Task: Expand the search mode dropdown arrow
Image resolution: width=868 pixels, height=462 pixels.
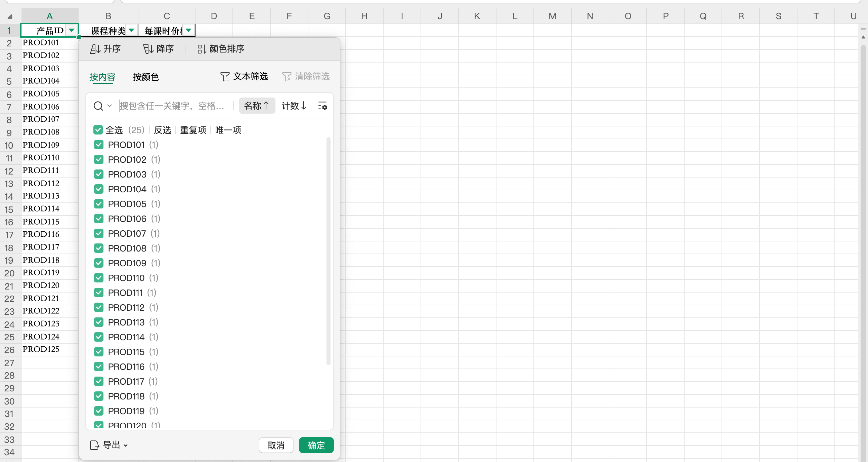Action: pos(110,106)
